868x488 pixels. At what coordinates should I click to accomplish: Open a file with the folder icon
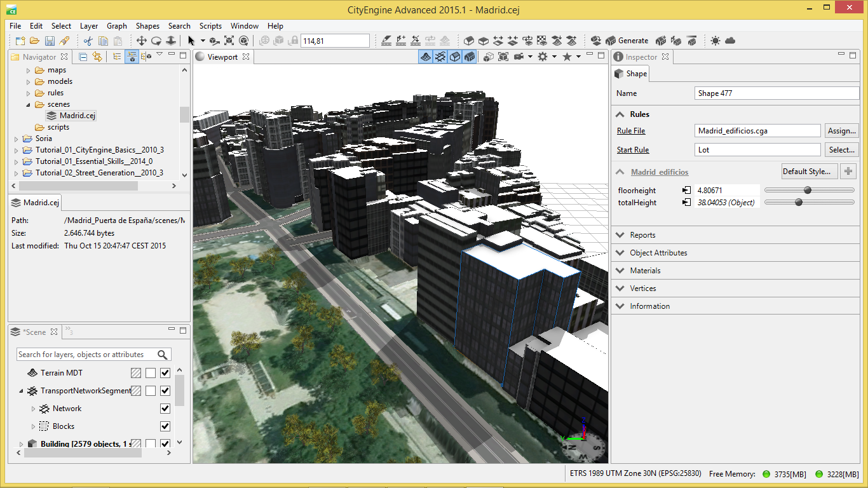[34, 41]
